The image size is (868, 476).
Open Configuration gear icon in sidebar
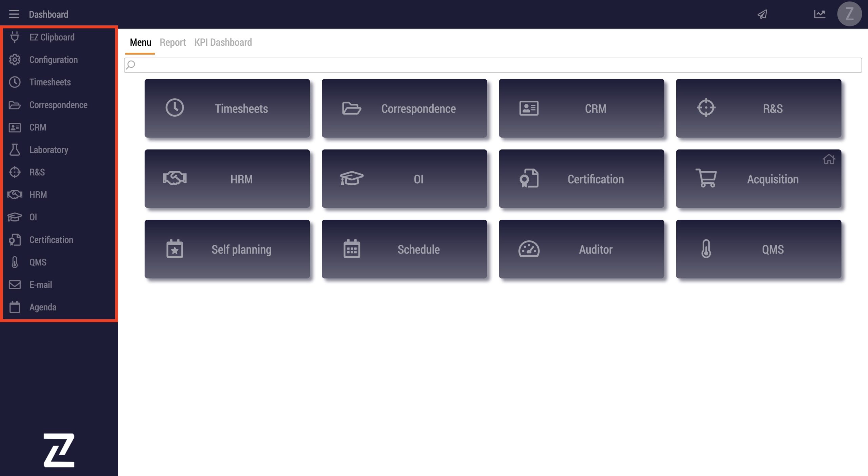pyautogui.click(x=15, y=60)
